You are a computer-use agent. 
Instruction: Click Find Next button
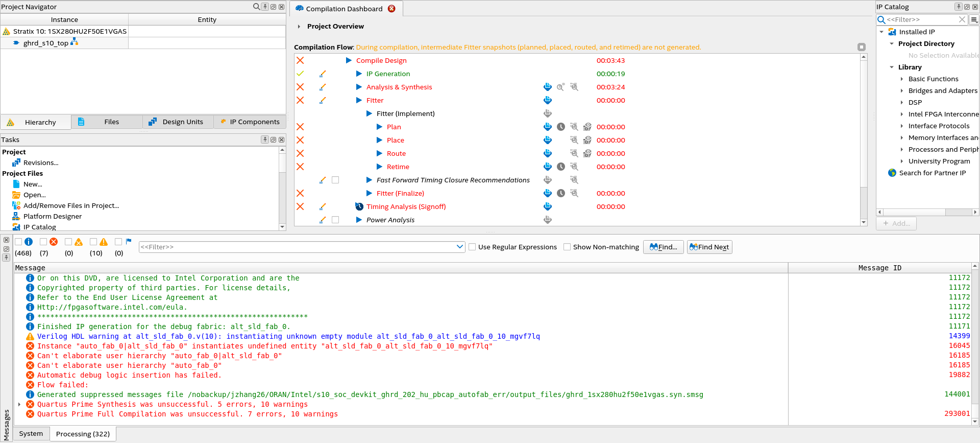709,247
